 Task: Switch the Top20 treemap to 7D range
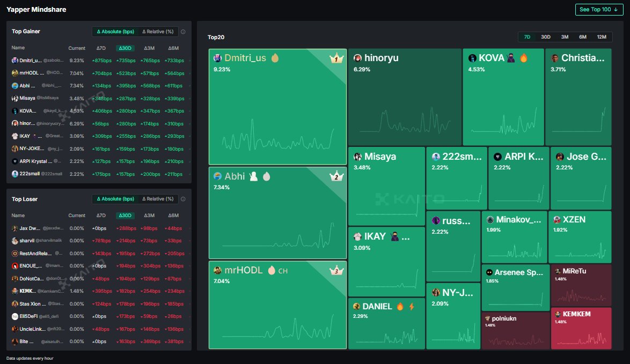[x=527, y=37]
